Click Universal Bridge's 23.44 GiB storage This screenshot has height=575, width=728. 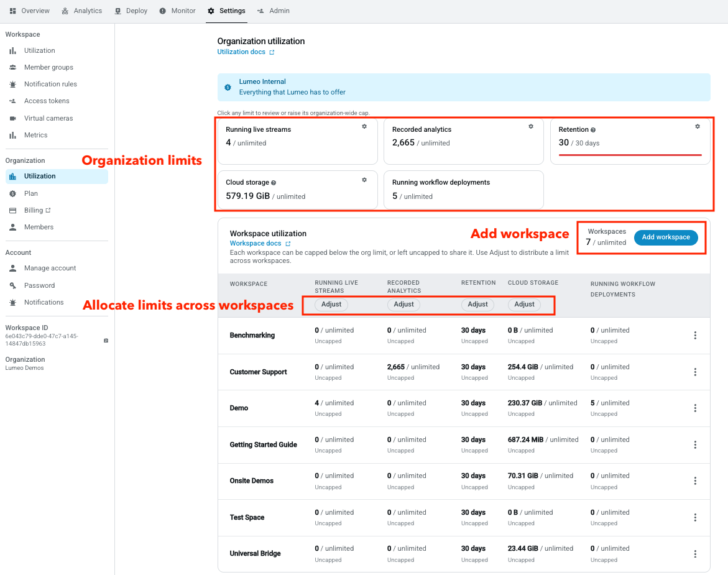(523, 548)
